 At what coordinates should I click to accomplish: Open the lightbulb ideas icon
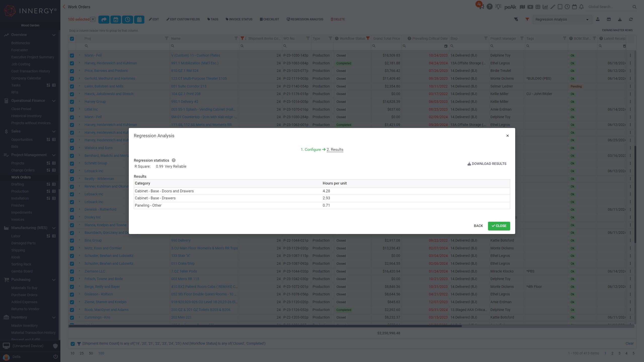(x=498, y=7)
